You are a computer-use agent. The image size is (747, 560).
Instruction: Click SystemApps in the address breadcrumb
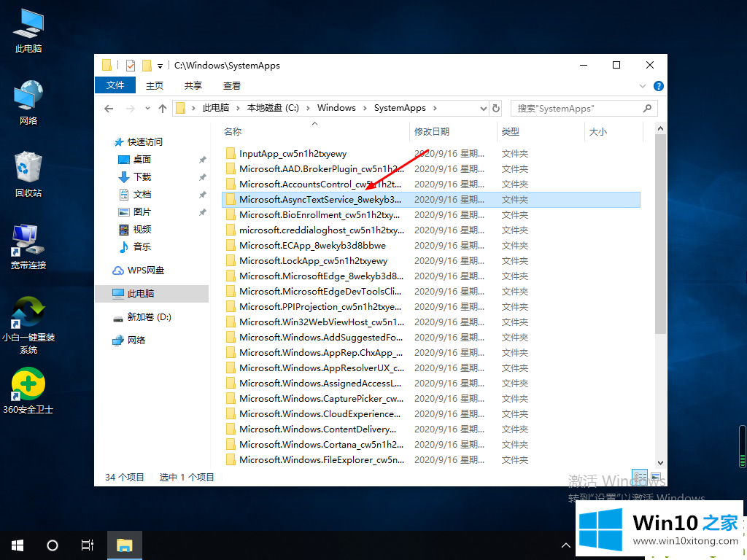(x=400, y=108)
